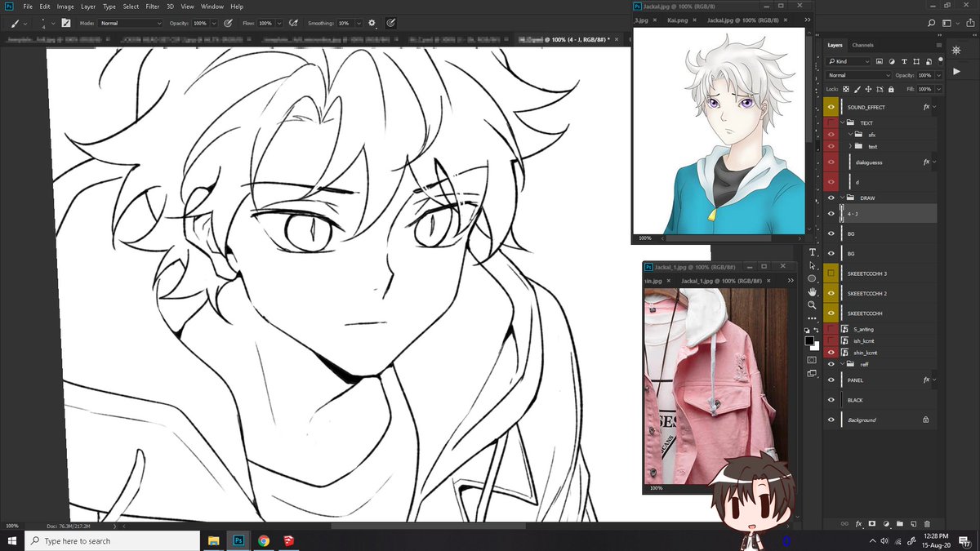Toggle pressure for size icon
The image size is (980, 551).
click(x=392, y=23)
